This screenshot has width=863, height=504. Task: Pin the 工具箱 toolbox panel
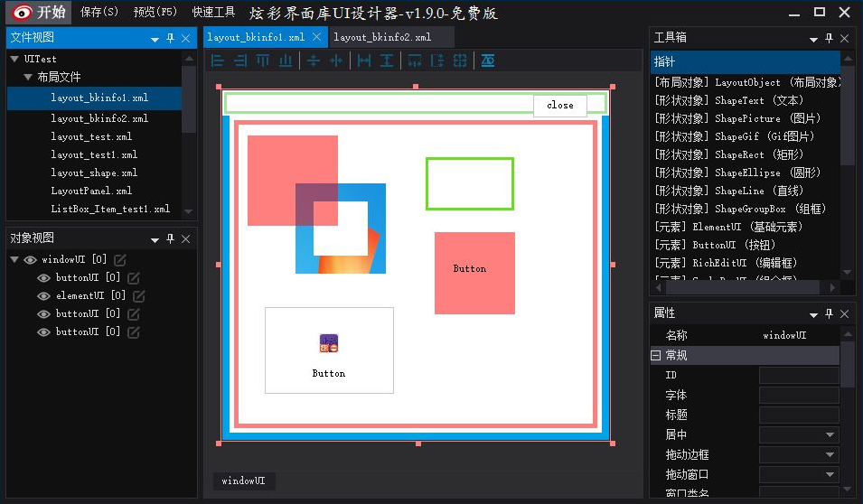pyautogui.click(x=829, y=38)
